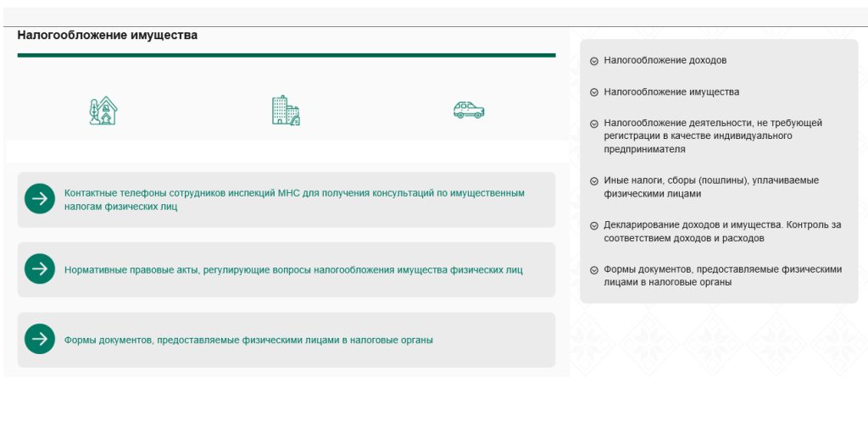This screenshot has height=437, width=868.
Task: Click the car icon
Action: (469, 110)
